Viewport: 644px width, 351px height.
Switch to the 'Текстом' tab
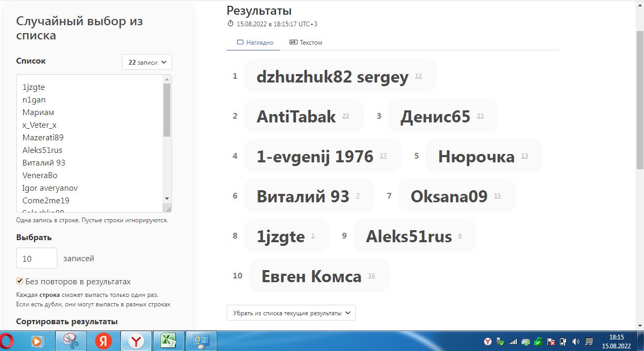point(305,43)
